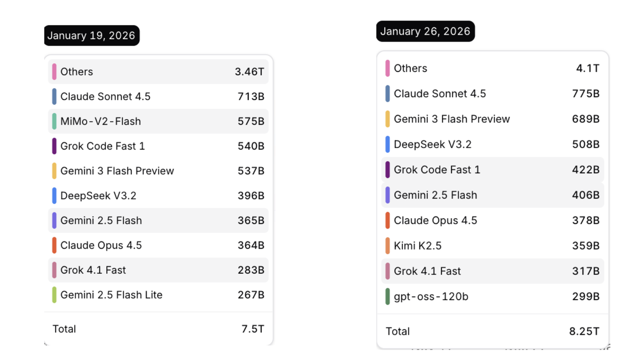Click the 8.25T Total value
The image size is (642, 364).
tap(584, 331)
